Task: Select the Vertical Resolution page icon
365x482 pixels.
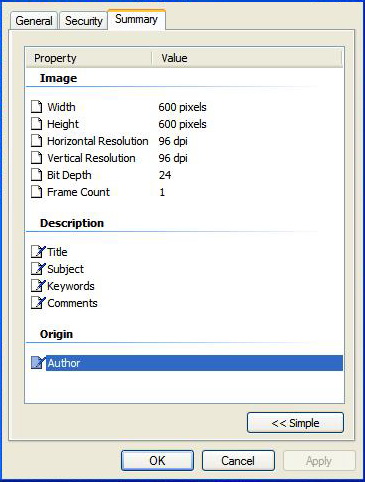Action: tap(37, 158)
